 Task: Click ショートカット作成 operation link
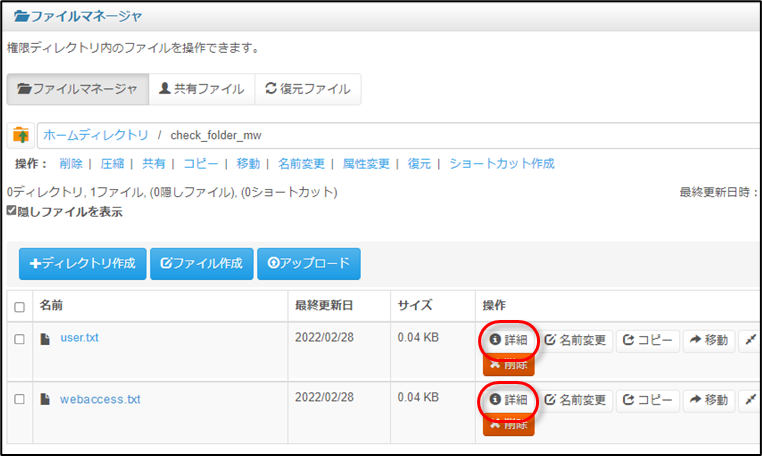coord(501,164)
